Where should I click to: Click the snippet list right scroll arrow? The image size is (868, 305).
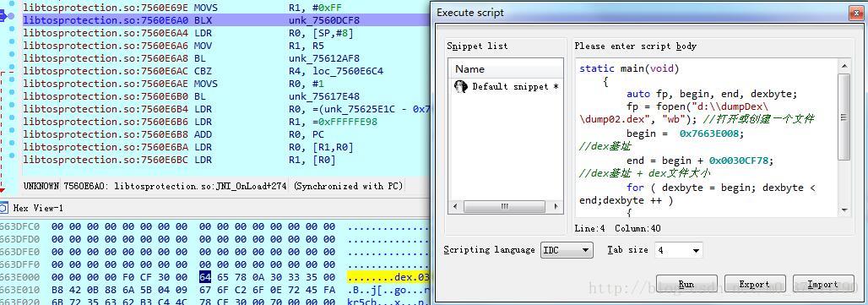click(x=556, y=206)
